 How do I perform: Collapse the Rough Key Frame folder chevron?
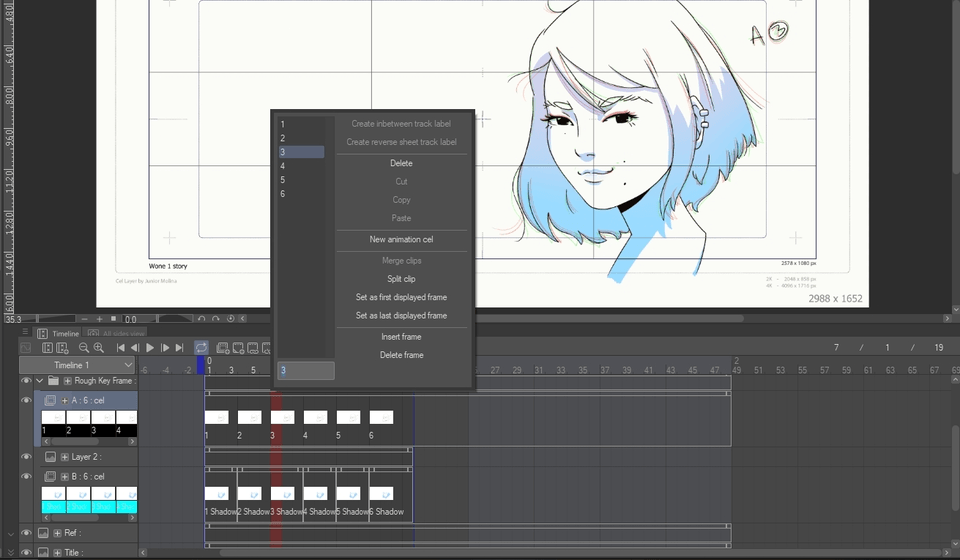tap(40, 381)
